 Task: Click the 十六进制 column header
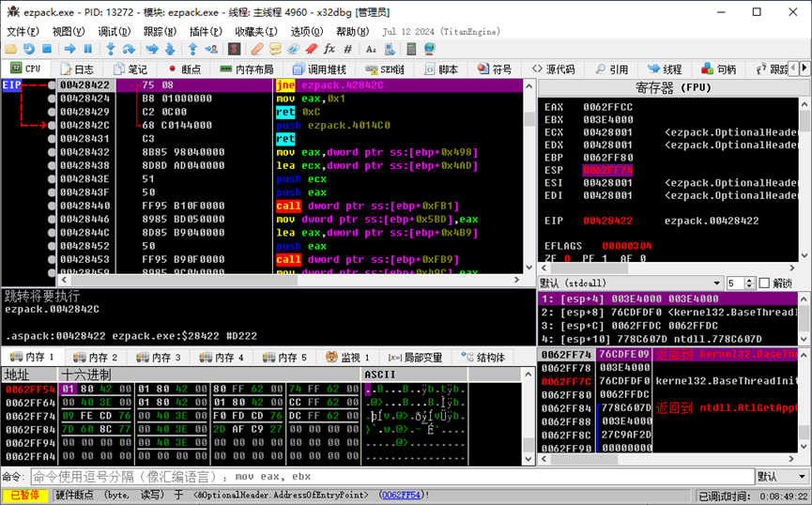click(x=208, y=375)
